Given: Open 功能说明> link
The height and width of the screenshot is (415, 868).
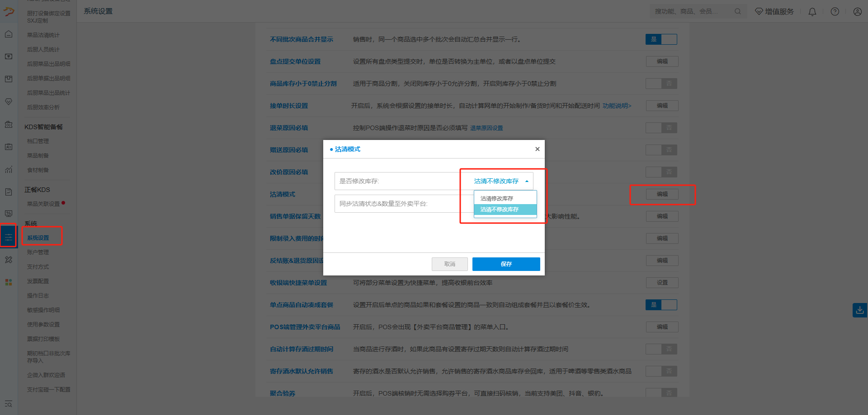Looking at the screenshot, I should (x=617, y=106).
